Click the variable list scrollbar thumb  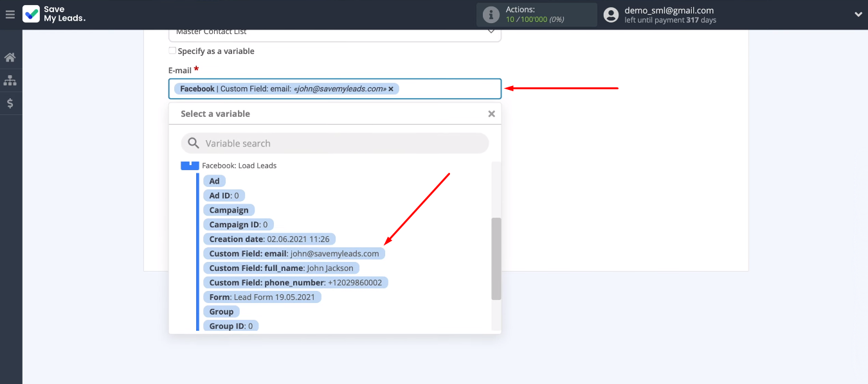click(x=496, y=259)
